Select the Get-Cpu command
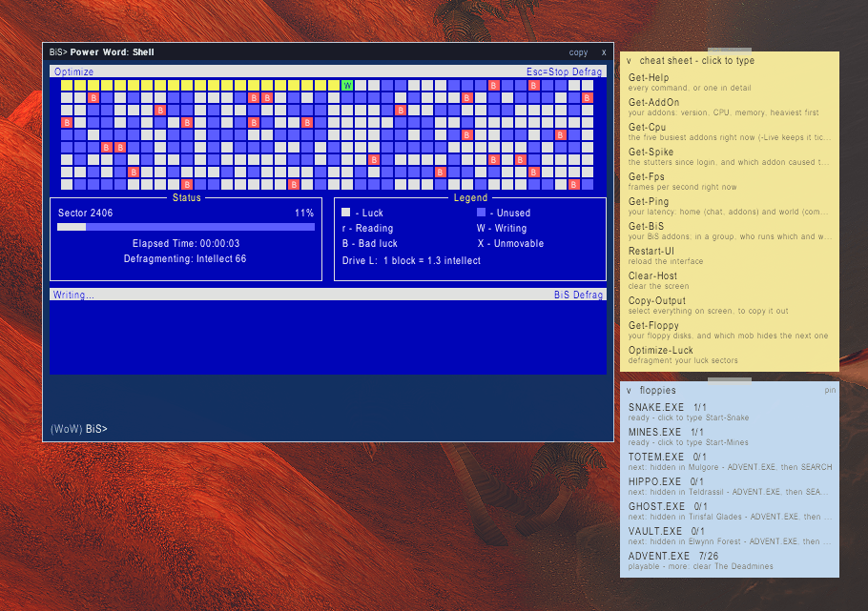Image resolution: width=868 pixels, height=611 pixels. 730,132
